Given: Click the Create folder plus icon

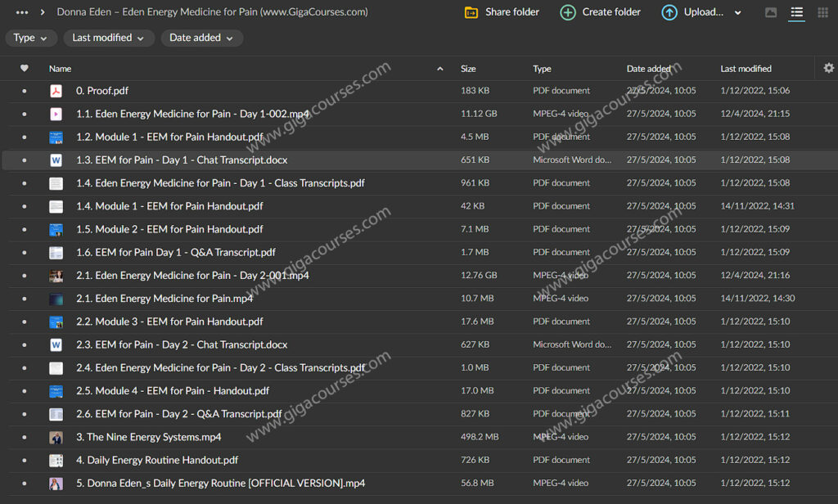Looking at the screenshot, I should [568, 12].
